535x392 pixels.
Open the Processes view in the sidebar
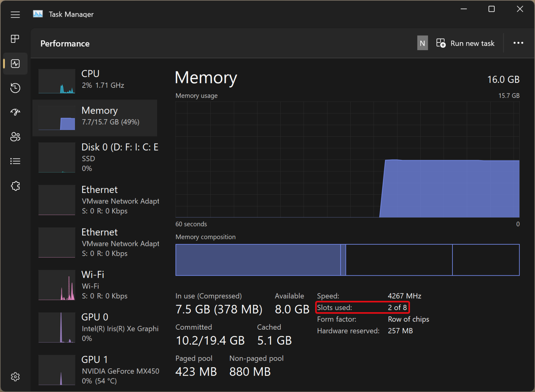click(x=15, y=39)
